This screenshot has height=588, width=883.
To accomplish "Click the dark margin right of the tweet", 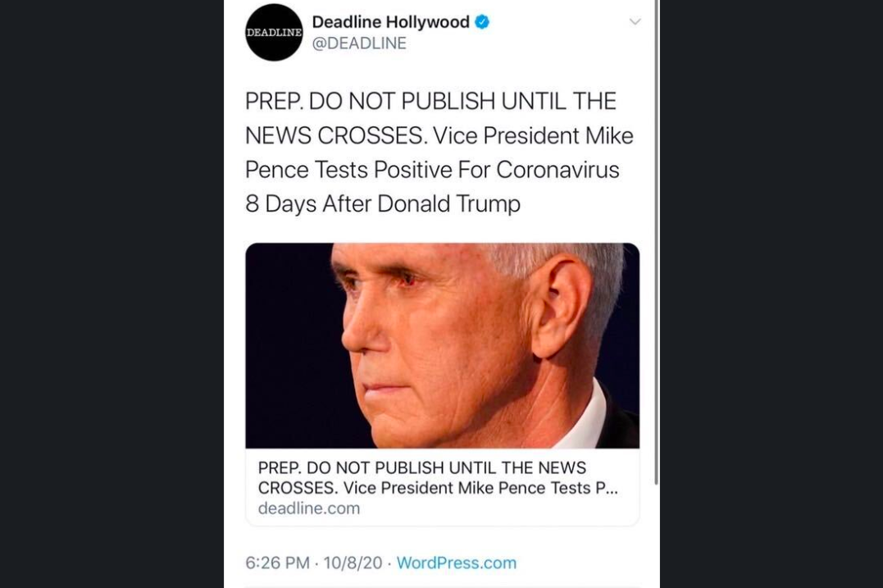I will pyautogui.click(x=771, y=294).
